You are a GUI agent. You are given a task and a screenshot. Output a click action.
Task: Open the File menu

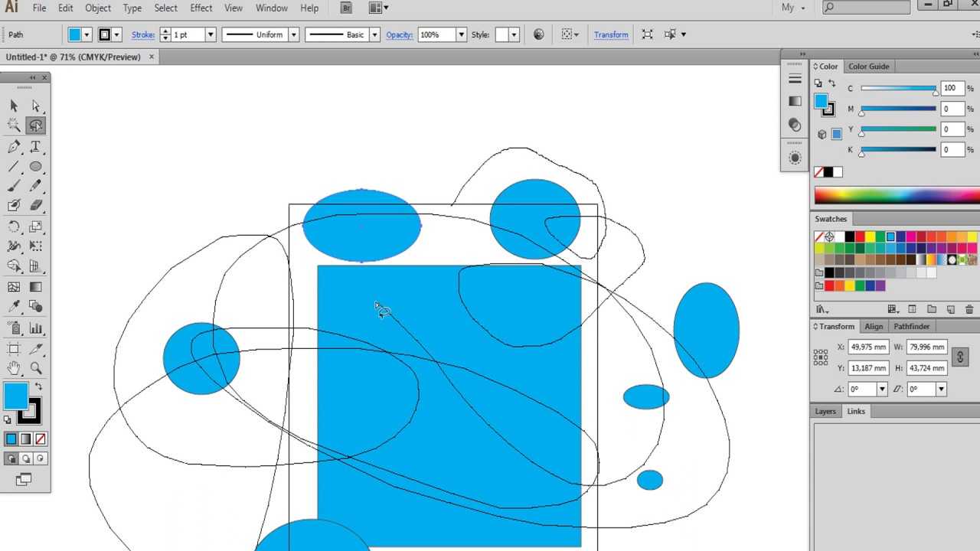pos(39,8)
